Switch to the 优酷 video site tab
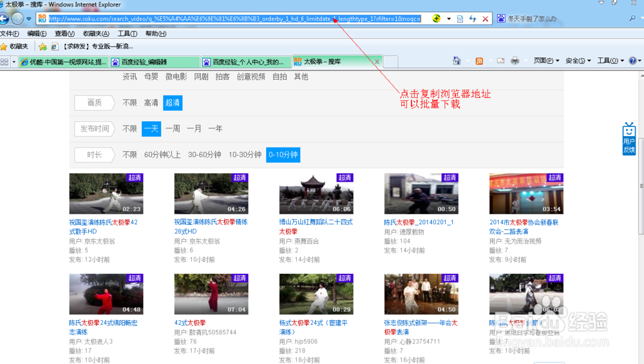The height and width of the screenshot is (364, 644). pyautogui.click(x=64, y=62)
